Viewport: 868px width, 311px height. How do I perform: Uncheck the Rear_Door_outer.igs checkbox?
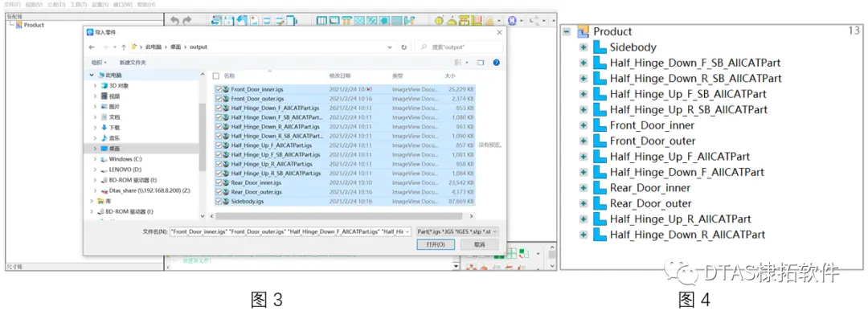[x=219, y=192]
